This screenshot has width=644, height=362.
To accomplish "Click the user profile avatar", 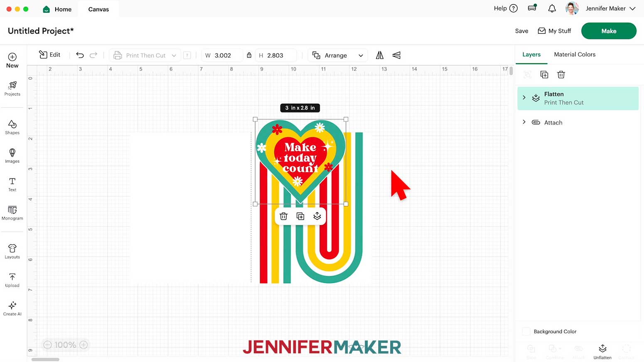I will tap(572, 8).
